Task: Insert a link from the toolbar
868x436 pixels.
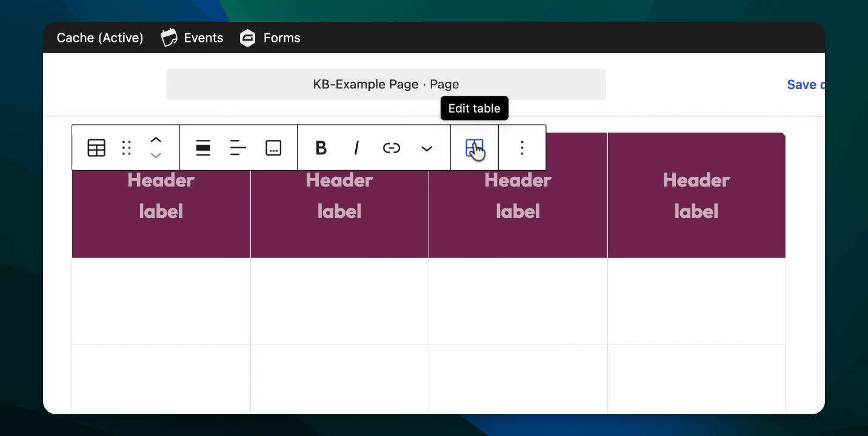Action: [x=392, y=148]
